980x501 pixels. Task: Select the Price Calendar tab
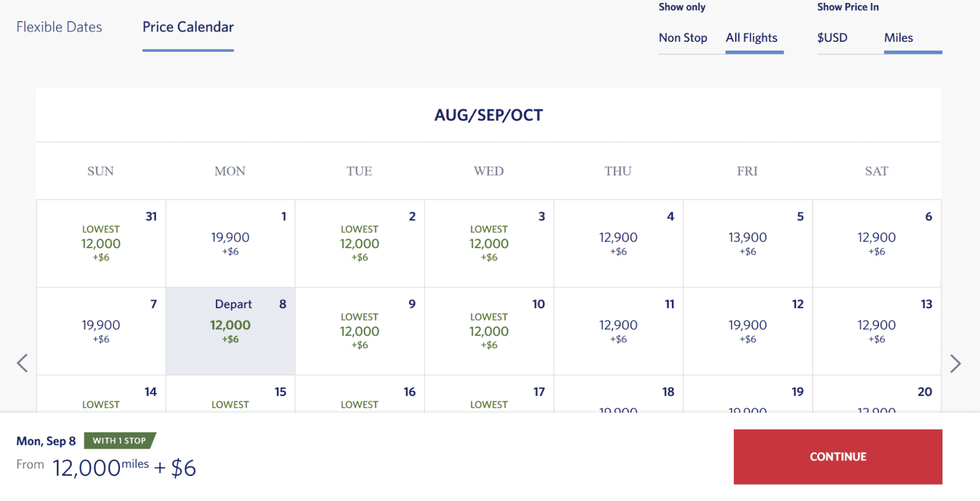click(188, 27)
